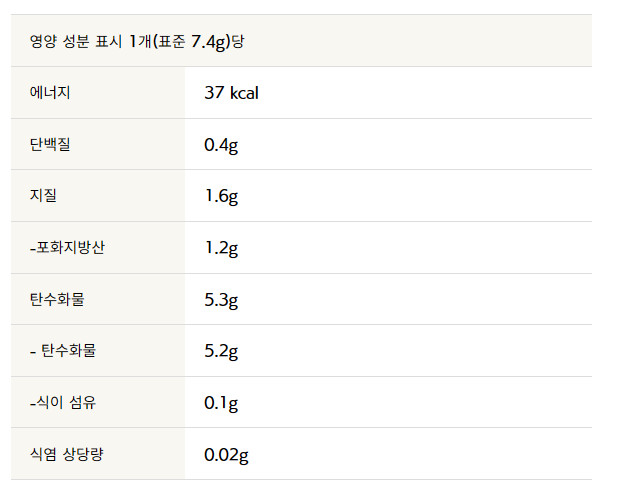624x501 pixels.
Task: Select the 식염 상당량 row label
Action: coord(67,455)
